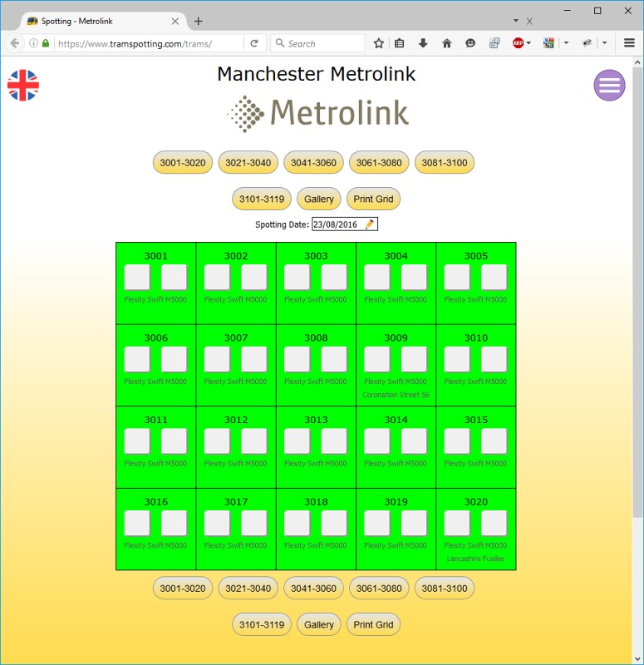The height and width of the screenshot is (665, 644).
Task: Reload the page with refresh icon
Action: point(254,43)
